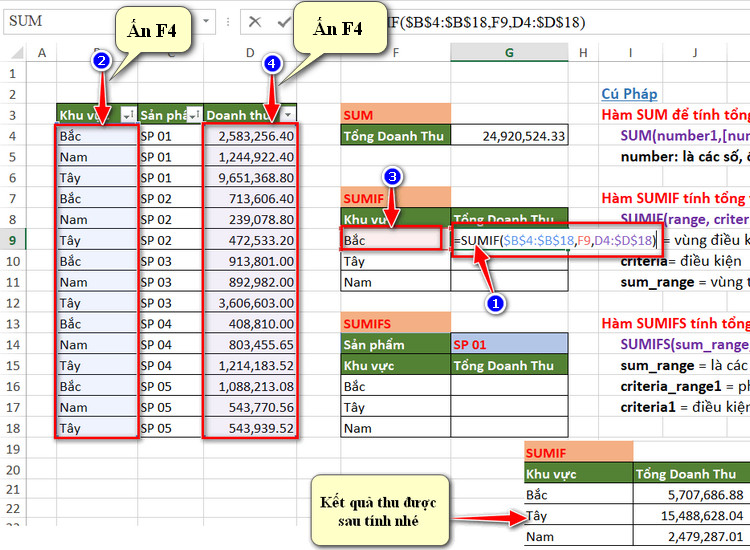Click revenue value 543,939.52
Image resolution: width=750 pixels, height=550 pixels.
[250, 428]
